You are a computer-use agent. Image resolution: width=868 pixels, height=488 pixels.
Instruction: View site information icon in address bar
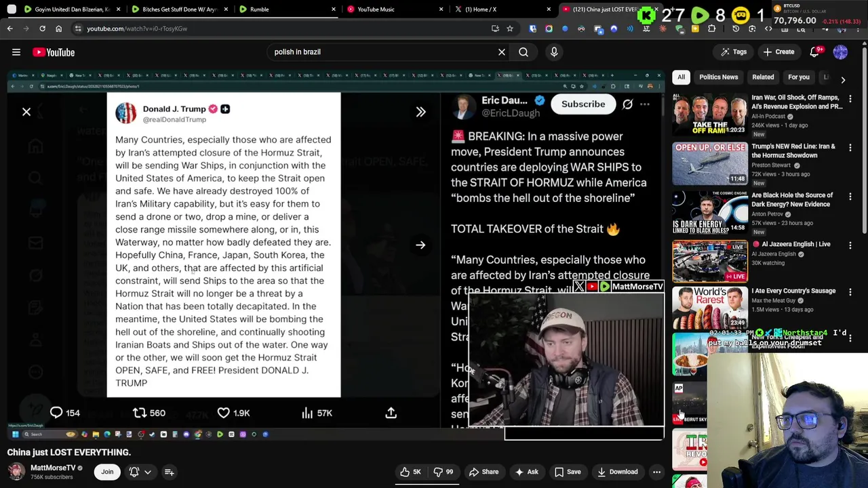point(78,28)
